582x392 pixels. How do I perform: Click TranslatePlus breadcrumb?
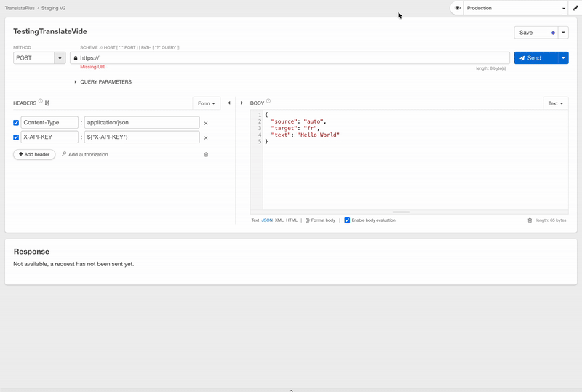[20, 8]
